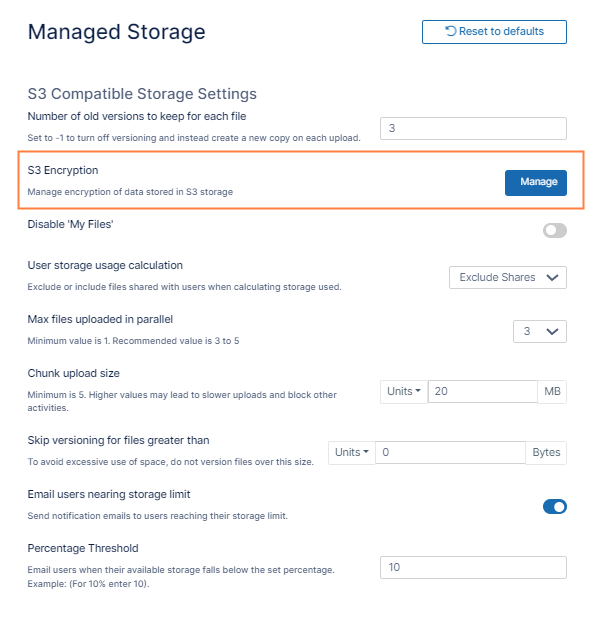Click the S3 Compatible Storage Settings heading
This screenshot has height=622, width=604.
point(142,94)
